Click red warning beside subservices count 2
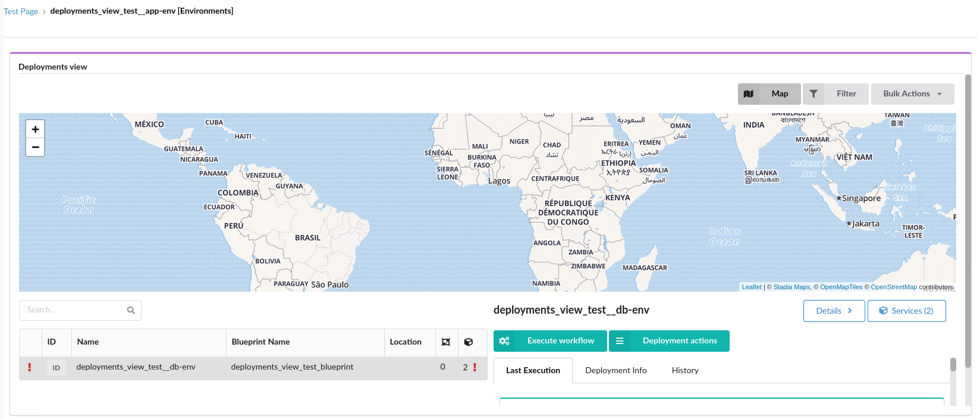 pos(475,367)
